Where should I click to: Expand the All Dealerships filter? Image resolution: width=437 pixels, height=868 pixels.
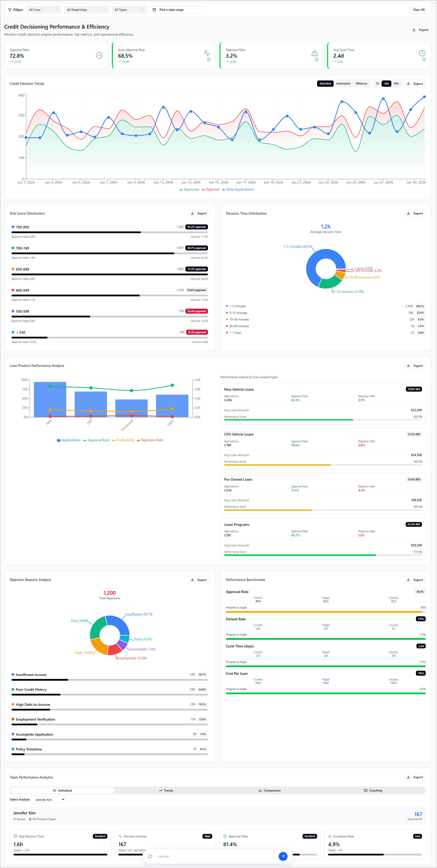tap(86, 10)
